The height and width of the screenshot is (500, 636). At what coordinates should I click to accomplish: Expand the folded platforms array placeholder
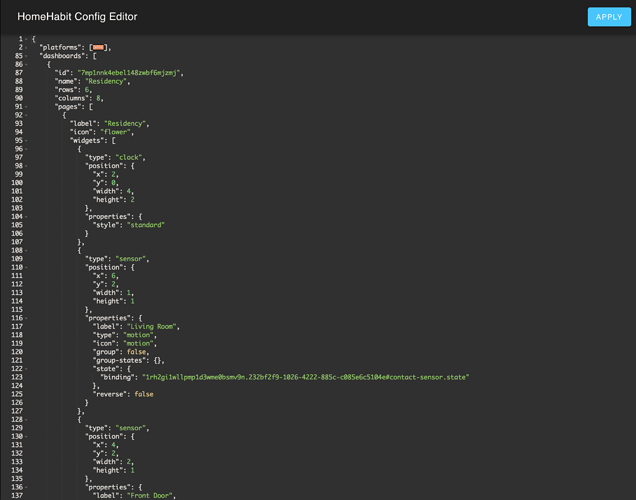coord(99,48)
